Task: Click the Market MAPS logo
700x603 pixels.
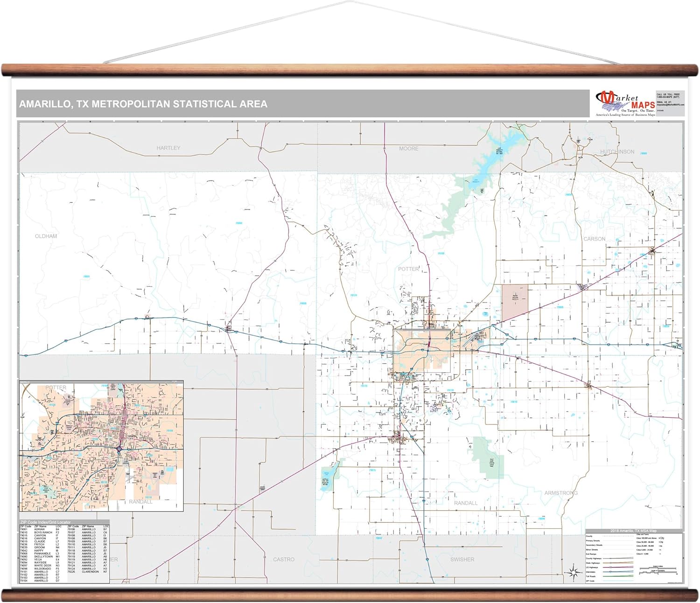Action: pos(625,103)
